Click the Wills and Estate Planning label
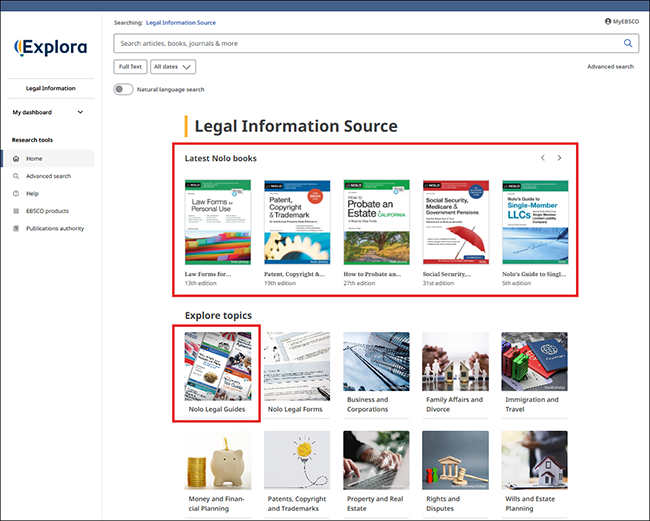 530,503
